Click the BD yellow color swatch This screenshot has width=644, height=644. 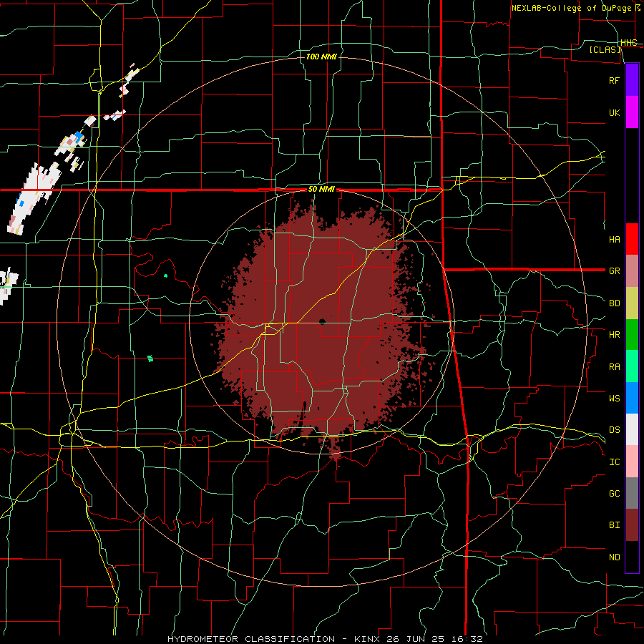click(632, 303)
